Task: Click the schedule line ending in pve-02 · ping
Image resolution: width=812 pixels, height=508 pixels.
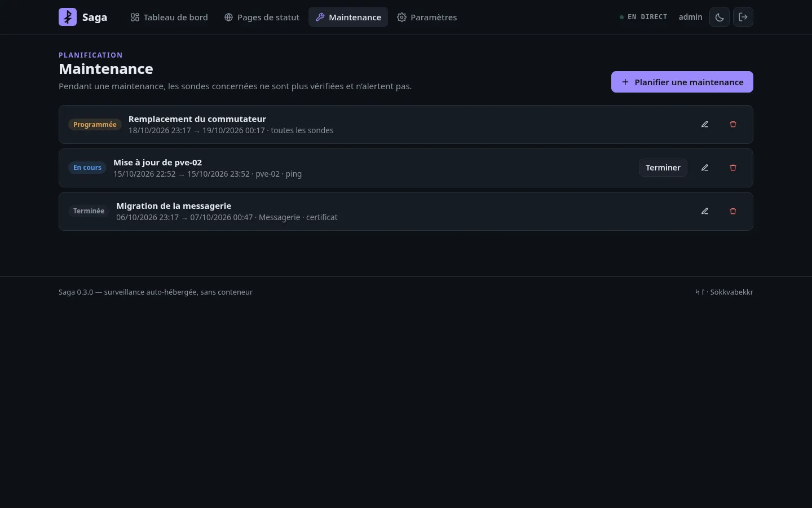Action: click(208, 174)
